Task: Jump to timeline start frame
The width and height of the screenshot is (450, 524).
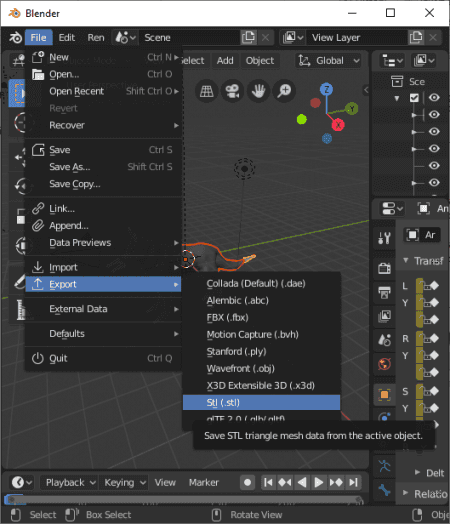Action: 268,482
